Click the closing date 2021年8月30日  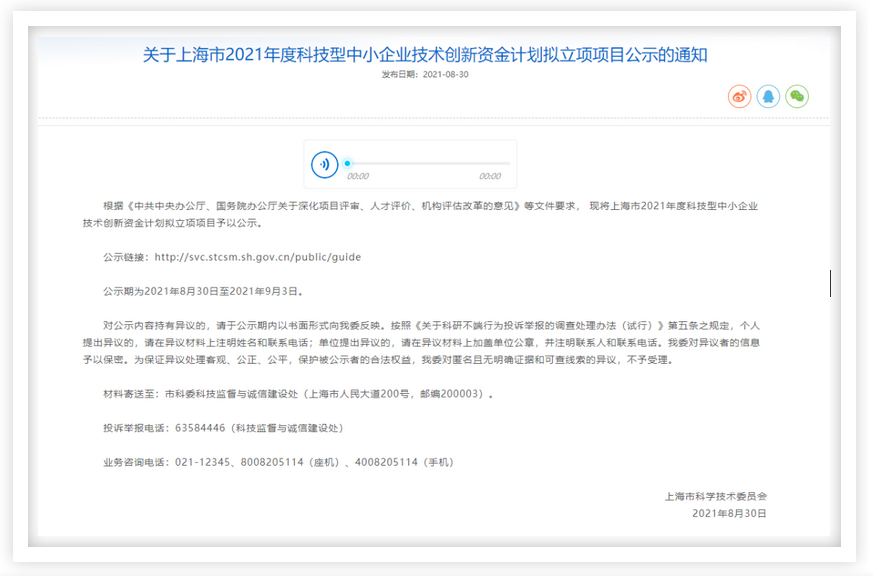click(728, 513)
